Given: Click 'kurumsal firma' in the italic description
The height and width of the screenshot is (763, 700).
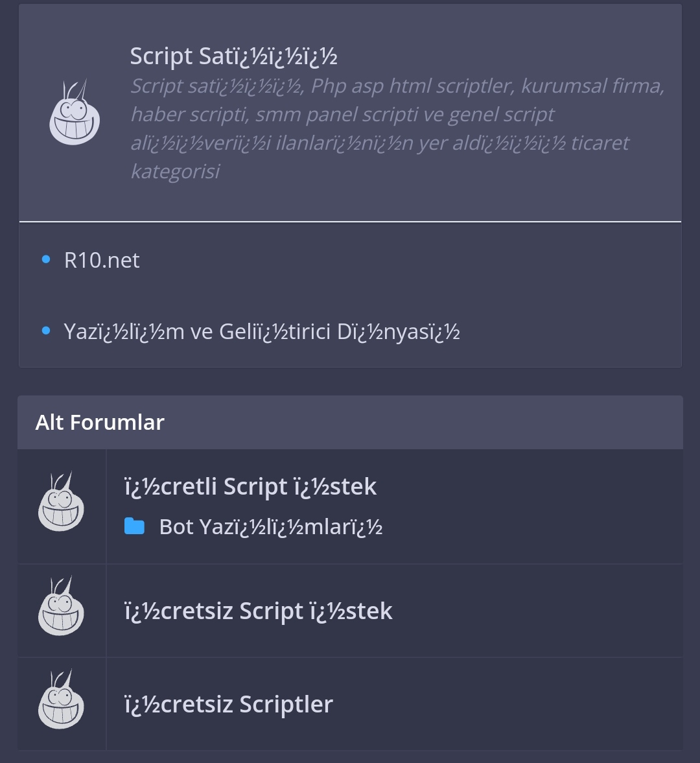Looking at the screenshot, I should (x=592, y=86).
